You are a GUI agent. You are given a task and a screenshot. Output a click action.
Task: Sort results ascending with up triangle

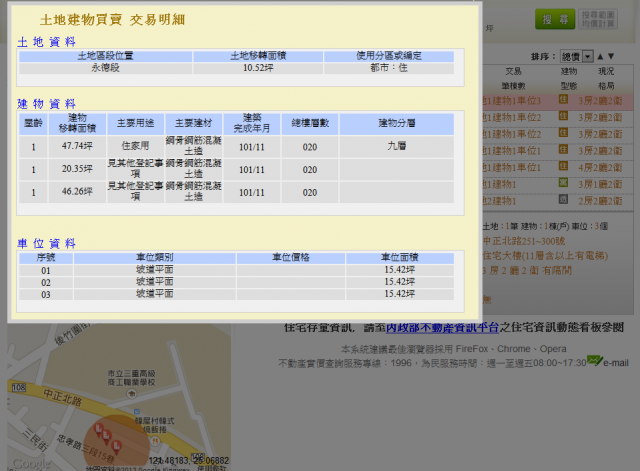click(x=600, y=56)
